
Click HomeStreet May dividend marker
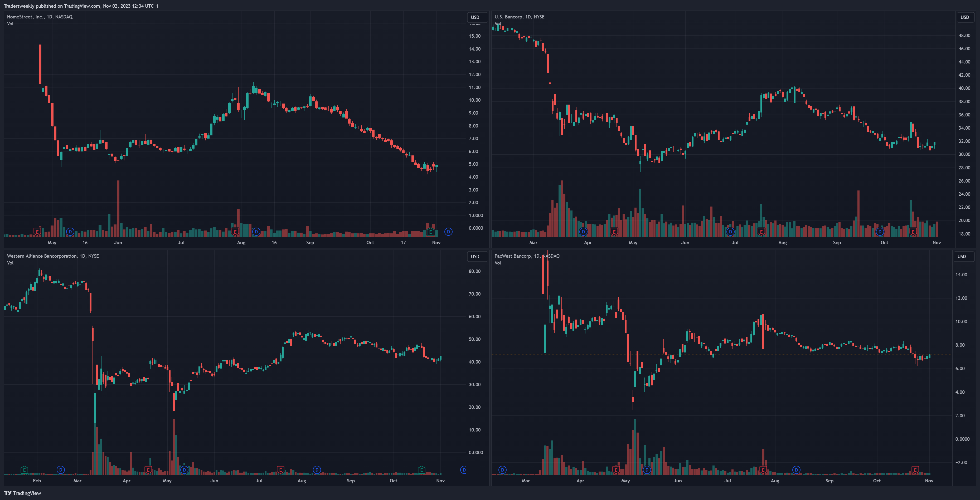point(70,232)
